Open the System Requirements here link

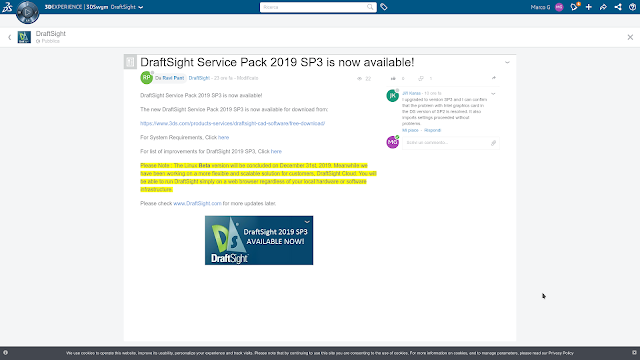click(x=223, y=138)
